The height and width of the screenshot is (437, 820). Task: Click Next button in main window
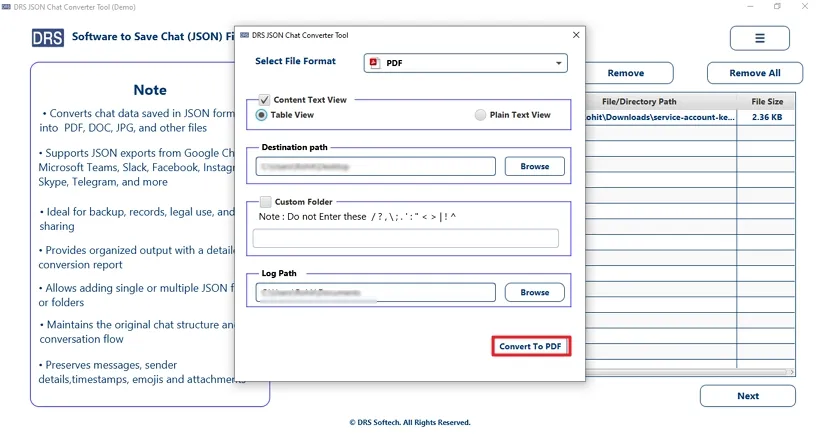pyautogui.click(x=748, y=396)
